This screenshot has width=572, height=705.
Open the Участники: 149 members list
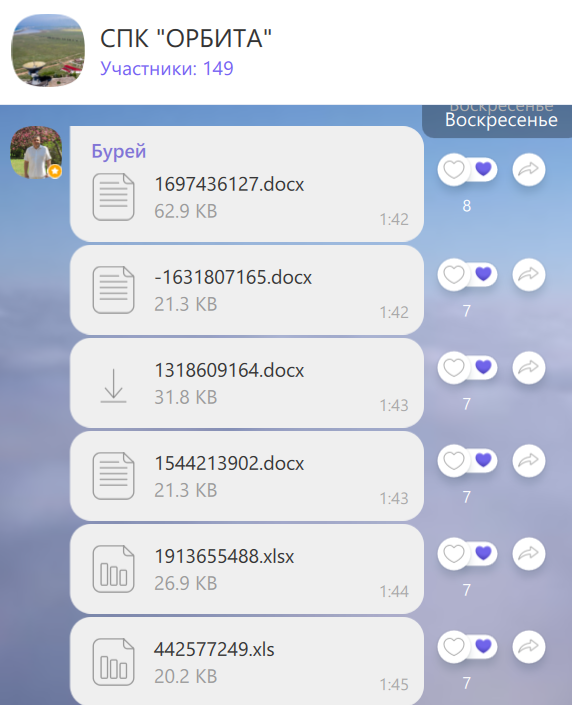(x=167, y=68)
